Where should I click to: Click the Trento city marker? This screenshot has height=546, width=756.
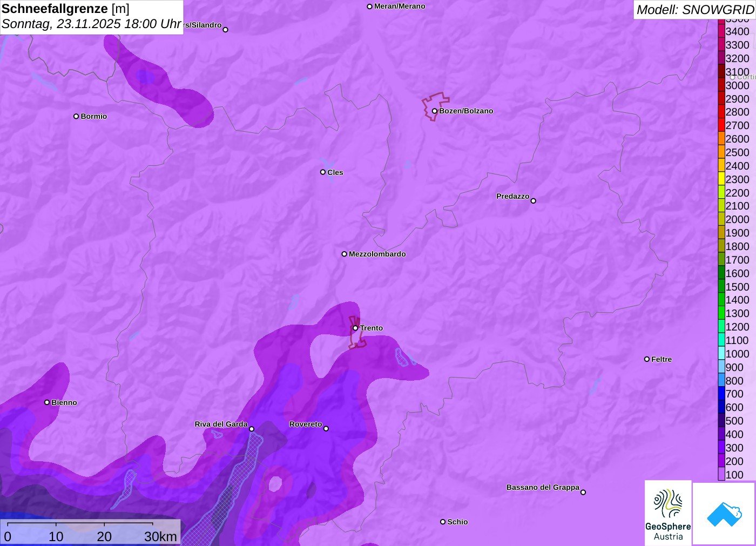(x=355, y=328)
